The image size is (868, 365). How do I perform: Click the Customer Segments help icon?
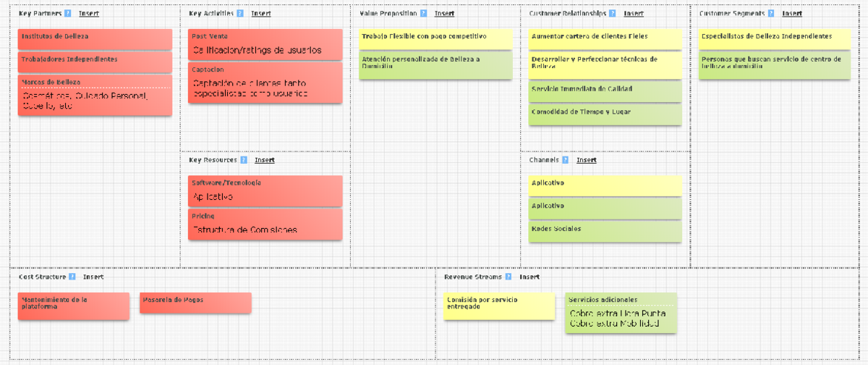pos(771,13)
